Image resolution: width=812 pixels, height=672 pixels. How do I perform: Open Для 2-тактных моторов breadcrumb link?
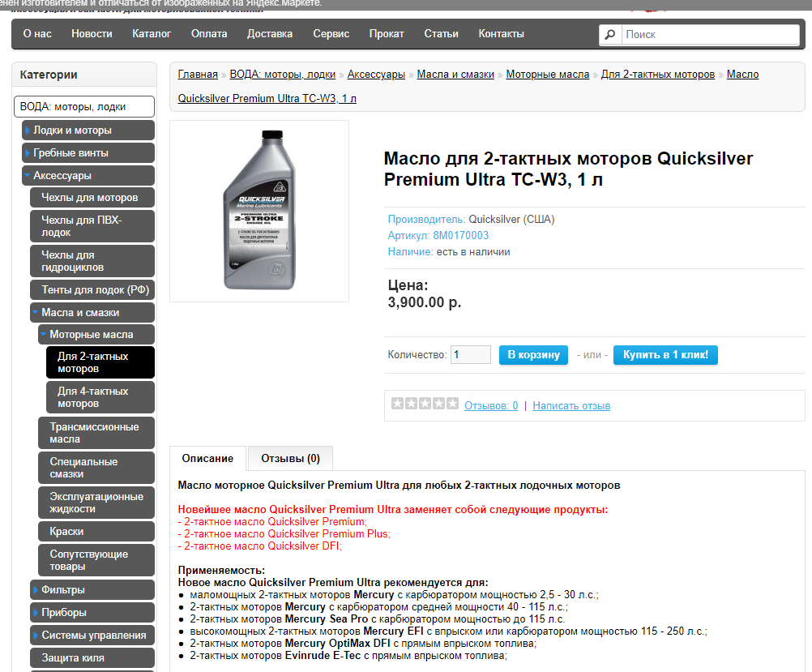pos(658,74)
